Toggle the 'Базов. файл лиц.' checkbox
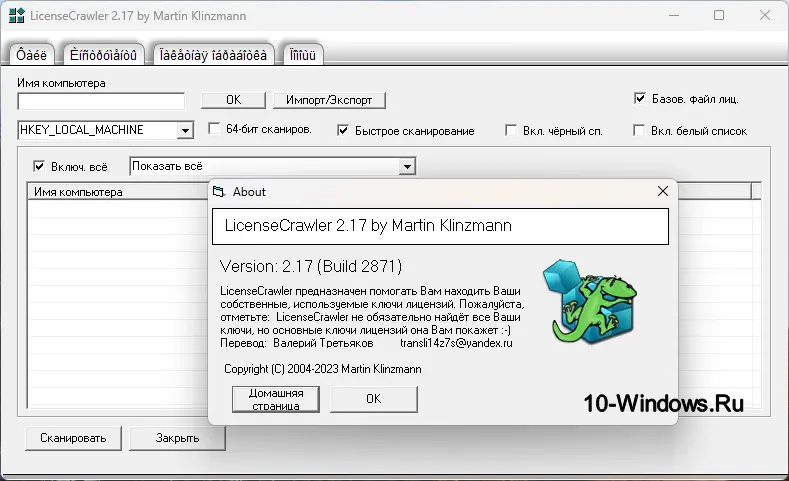 [640, 99]
